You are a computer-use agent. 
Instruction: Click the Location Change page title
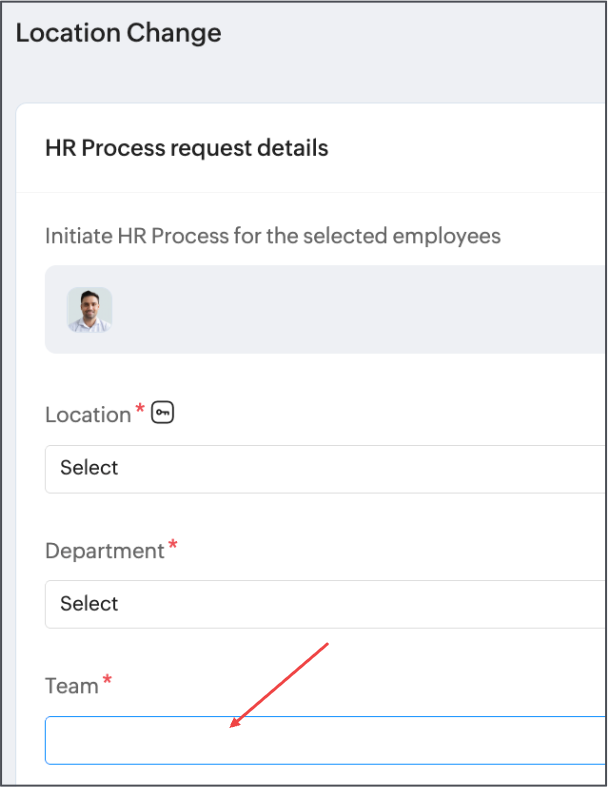118,33
